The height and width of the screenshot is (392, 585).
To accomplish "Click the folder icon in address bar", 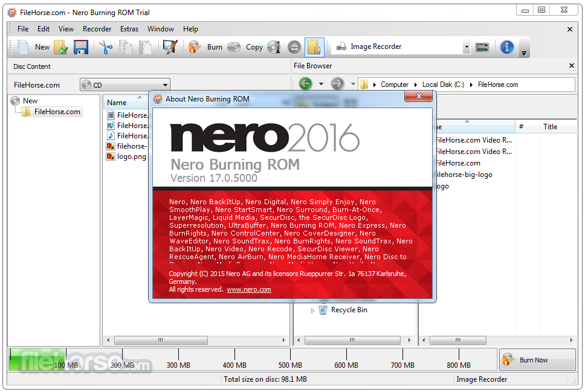I will pos(364,85).
